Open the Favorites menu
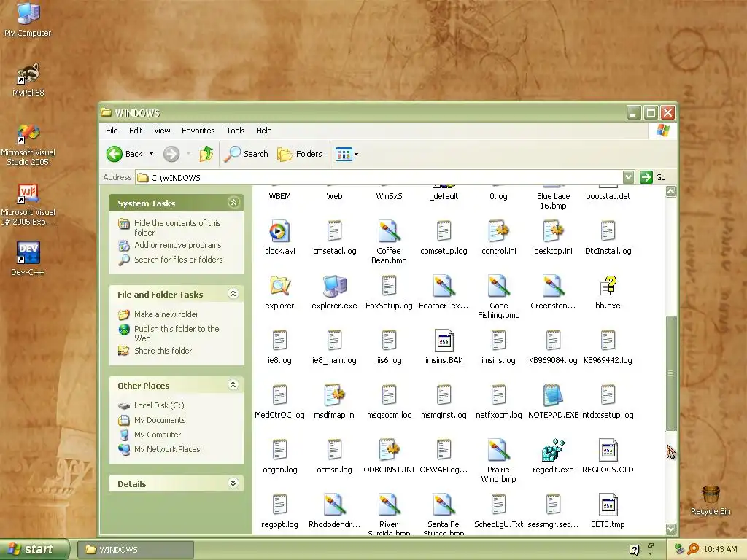This screenshot has width=747, height=560. pos(198,131)
